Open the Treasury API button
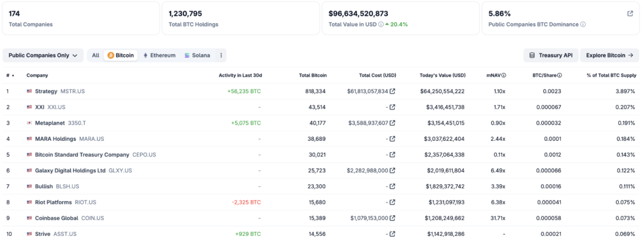 551,55
